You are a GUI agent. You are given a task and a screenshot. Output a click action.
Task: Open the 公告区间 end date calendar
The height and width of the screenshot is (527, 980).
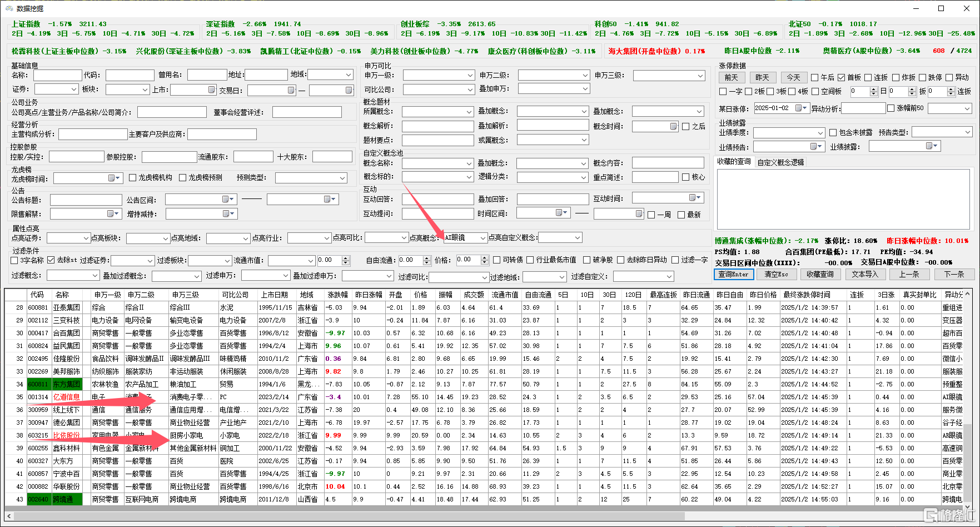coord(330,199)
